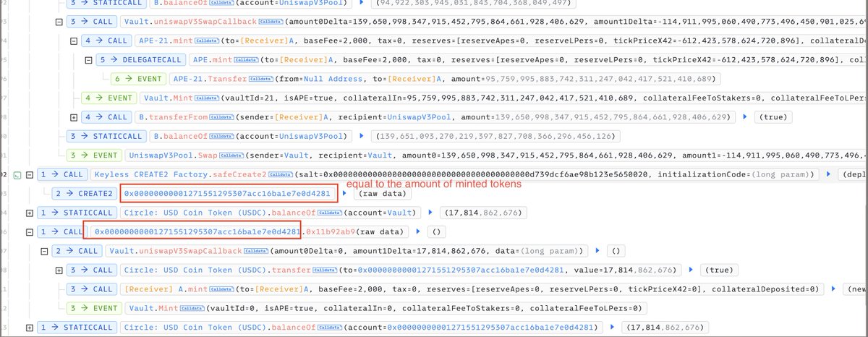Screen dimensions: 868x337
Task: Open the callee address in the 0x11b92ab9 call row
Action: click(196, 231)
